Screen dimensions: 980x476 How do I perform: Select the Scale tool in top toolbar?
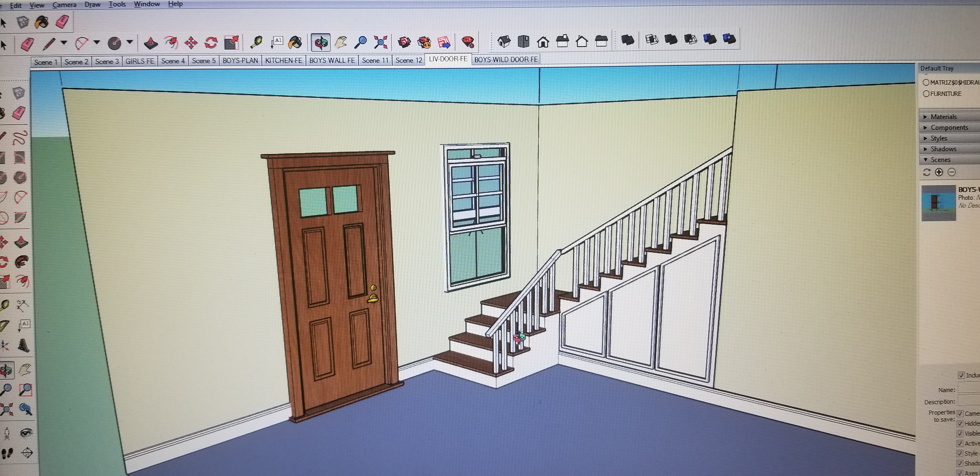click(231, 42)
